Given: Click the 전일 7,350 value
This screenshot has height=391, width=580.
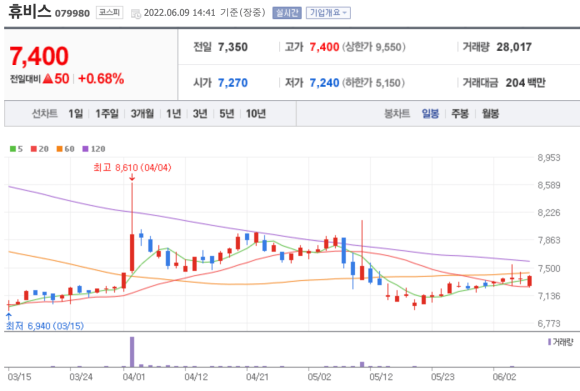Looking at the screenshot, I should (x=233, y=47).
